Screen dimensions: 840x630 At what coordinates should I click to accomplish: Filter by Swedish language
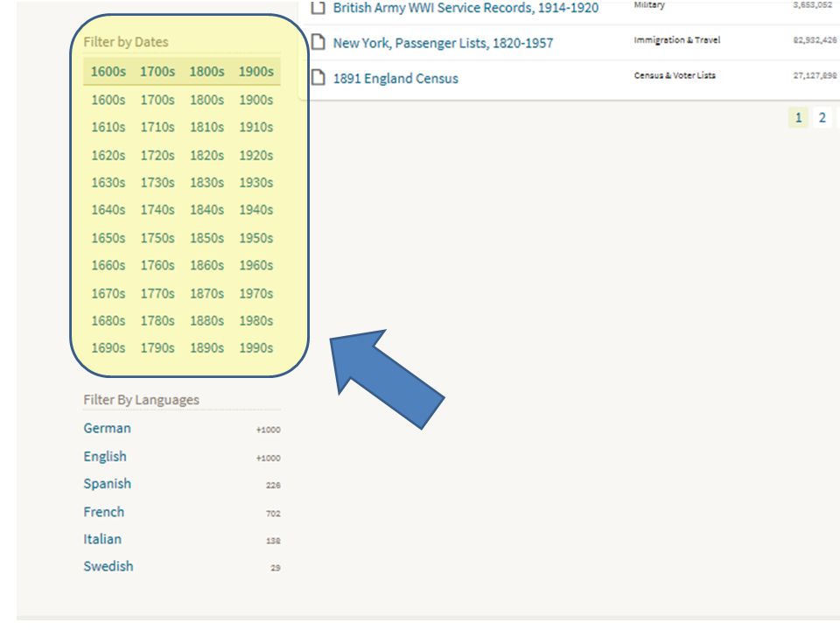(108, 566)
